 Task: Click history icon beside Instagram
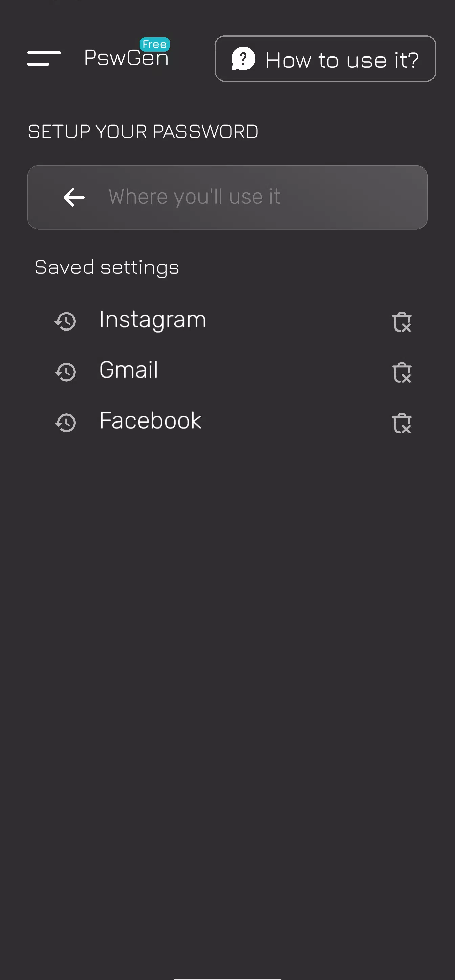(x=65, y=321)
